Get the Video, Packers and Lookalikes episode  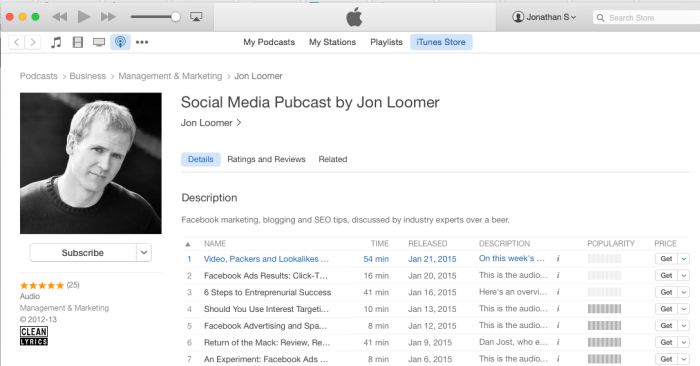coord(666,259)
